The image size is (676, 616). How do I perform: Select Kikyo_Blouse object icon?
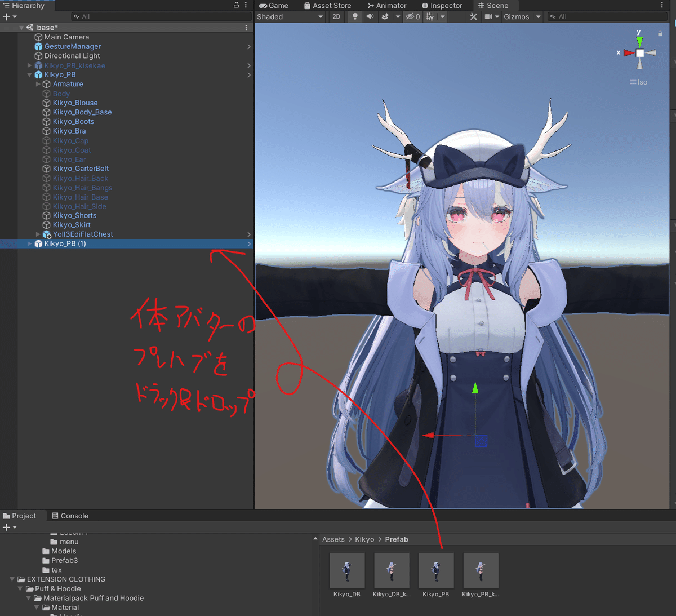(x=47, y=103)
